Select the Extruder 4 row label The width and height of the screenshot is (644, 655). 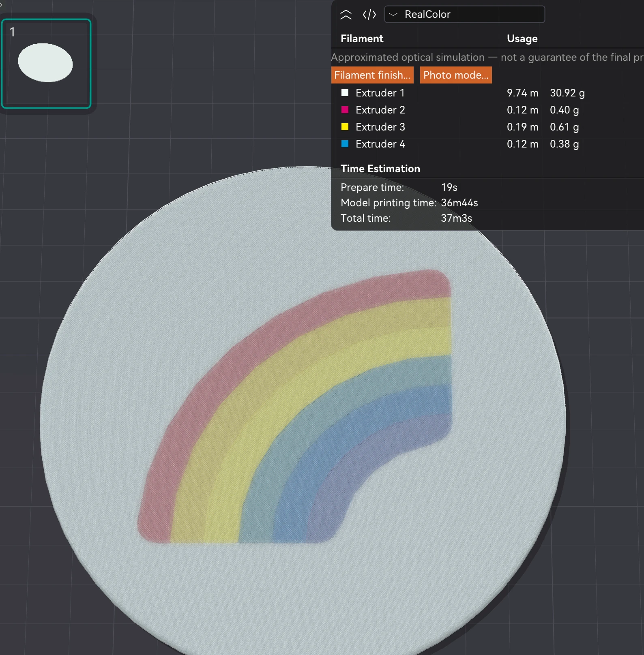click(x=380, y=144)
